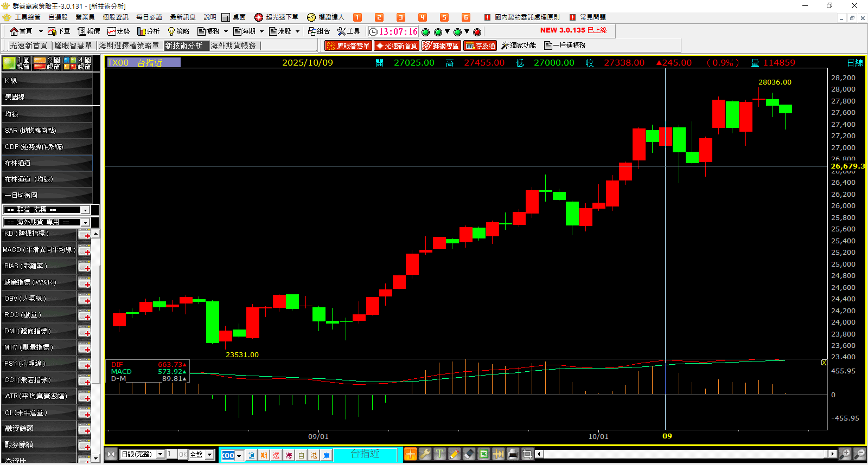Click the 期 futures category button
The image size is (868, 465).
[x=264, y=455]
